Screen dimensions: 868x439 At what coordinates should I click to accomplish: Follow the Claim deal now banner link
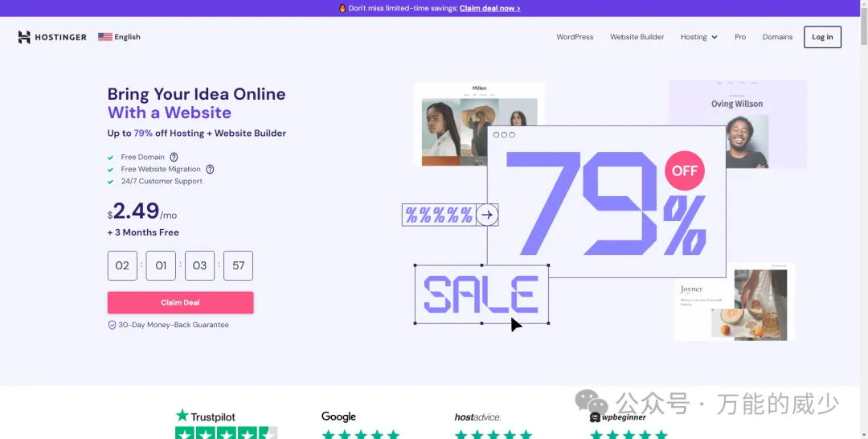pos(489,8)
